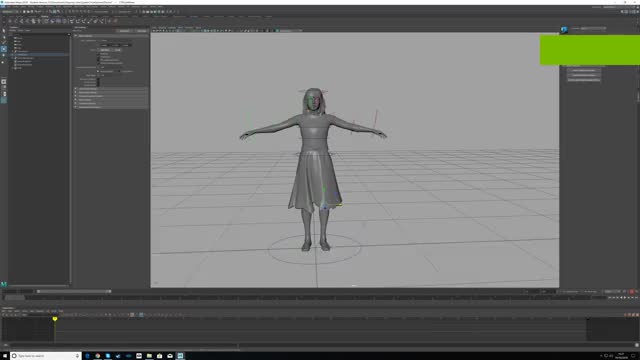Image resolution: width=640 pixels, height=360 pixels.
Task: Click the blue HumanIK character icon
Action: click(564, 30)
